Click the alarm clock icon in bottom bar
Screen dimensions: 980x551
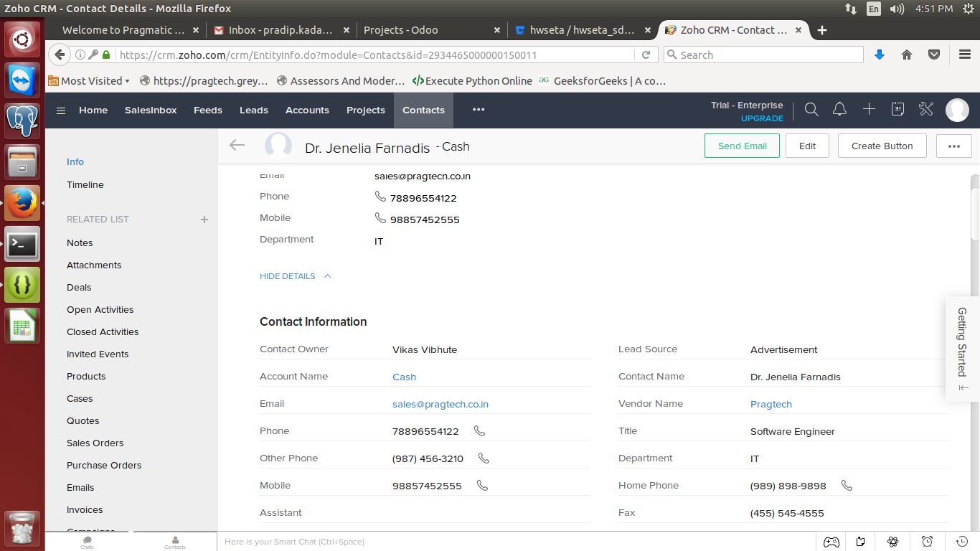[x=928, y=542]
